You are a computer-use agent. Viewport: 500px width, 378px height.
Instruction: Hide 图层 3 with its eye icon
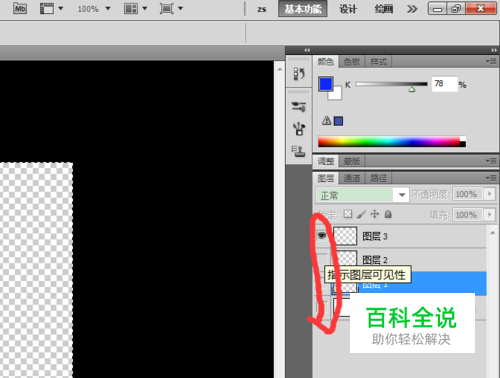click(x=322, y=236)
